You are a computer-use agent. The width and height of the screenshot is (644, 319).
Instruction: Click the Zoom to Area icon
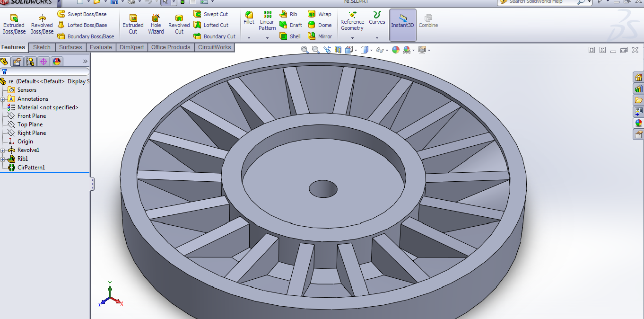click(x=315, y=50)
